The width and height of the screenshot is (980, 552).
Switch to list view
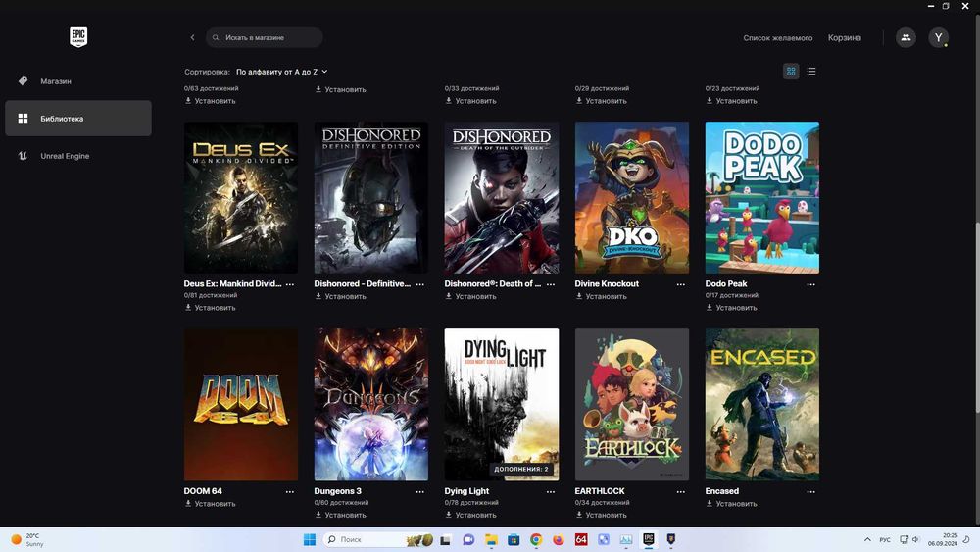pyautogui.click(x=811, y=72)
